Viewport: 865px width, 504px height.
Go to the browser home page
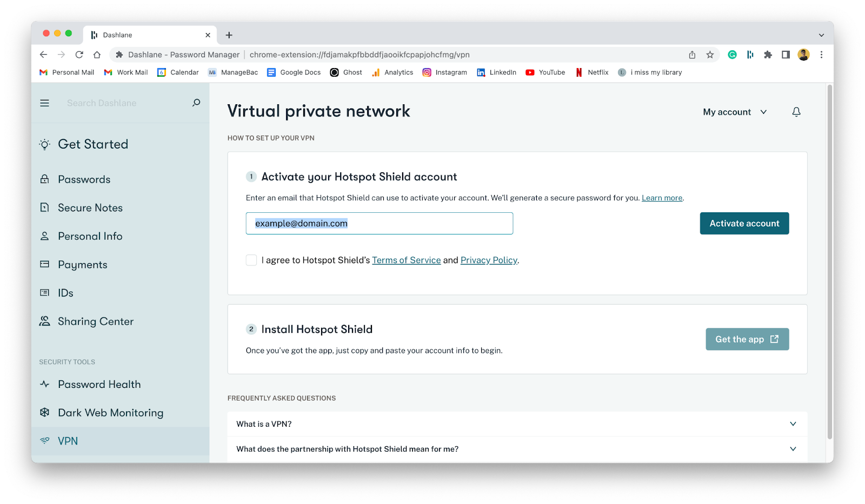coord(97,55)
